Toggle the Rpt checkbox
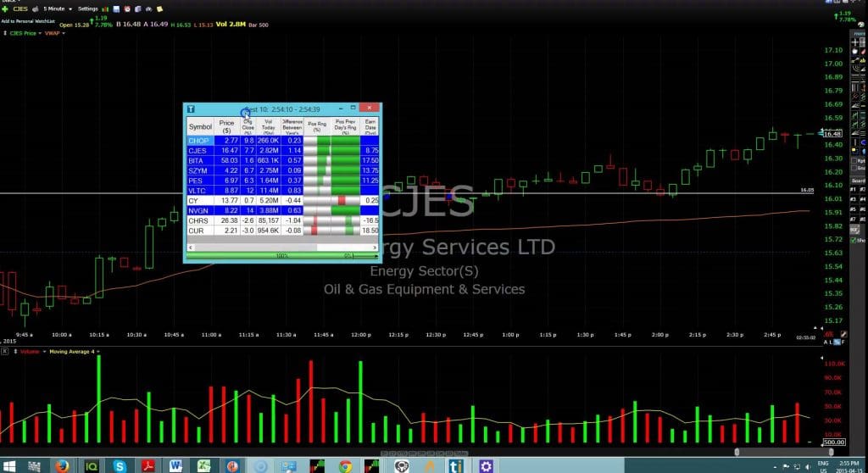Image resolution: width=868 pixels, height=473 pixels. [854, 160]
